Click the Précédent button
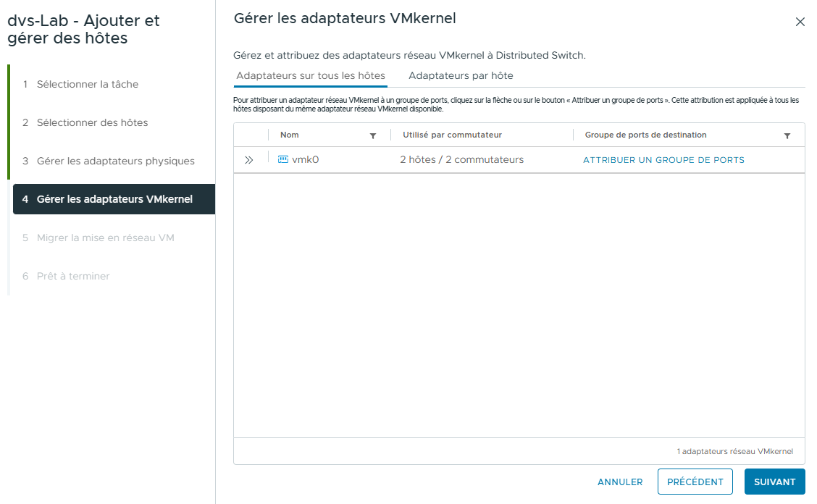The image size is (817, 504). tap(695, 482)
